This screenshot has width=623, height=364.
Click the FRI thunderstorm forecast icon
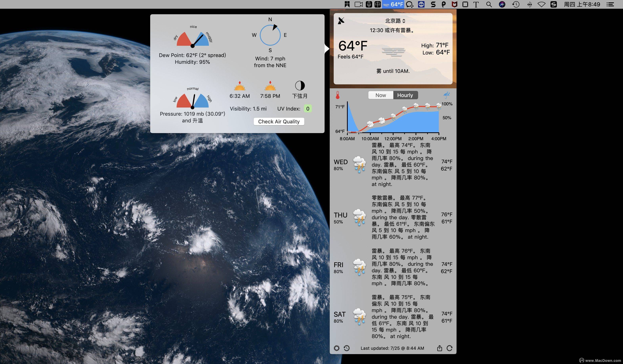[359, 267]
